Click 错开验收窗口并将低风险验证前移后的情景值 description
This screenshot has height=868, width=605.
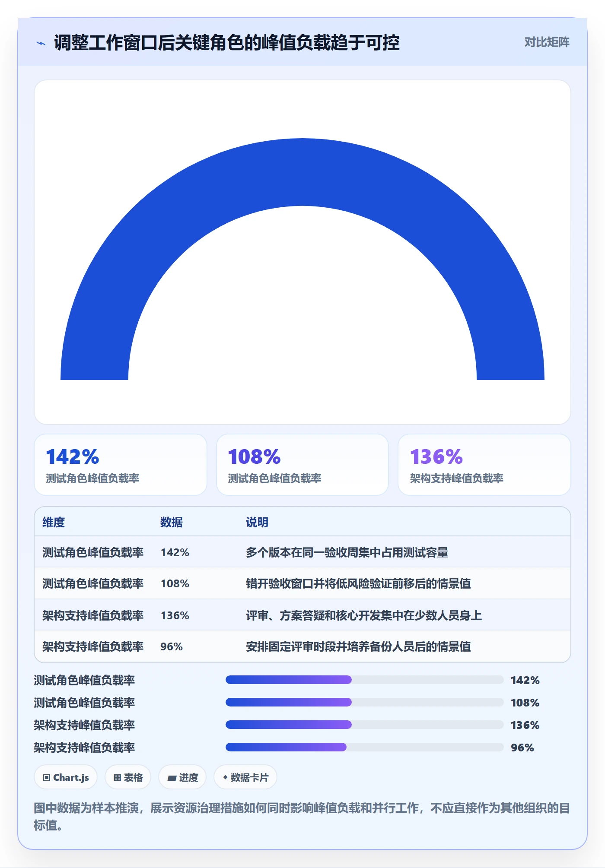point(358,583)
